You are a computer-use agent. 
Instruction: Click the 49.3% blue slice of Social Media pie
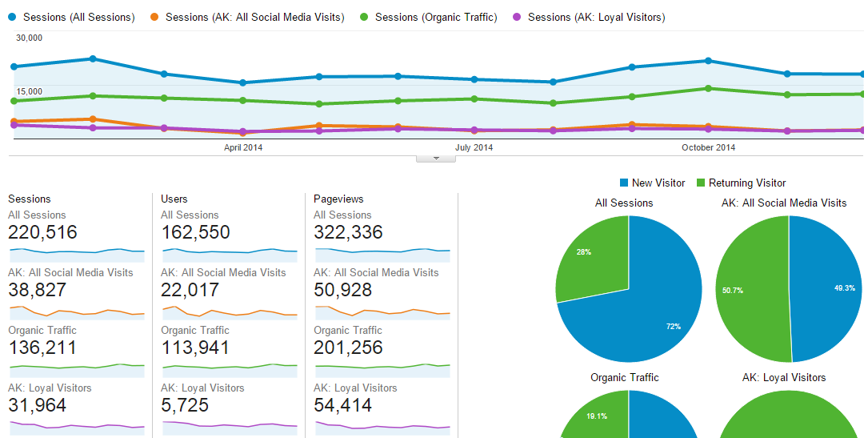[826, 289]
